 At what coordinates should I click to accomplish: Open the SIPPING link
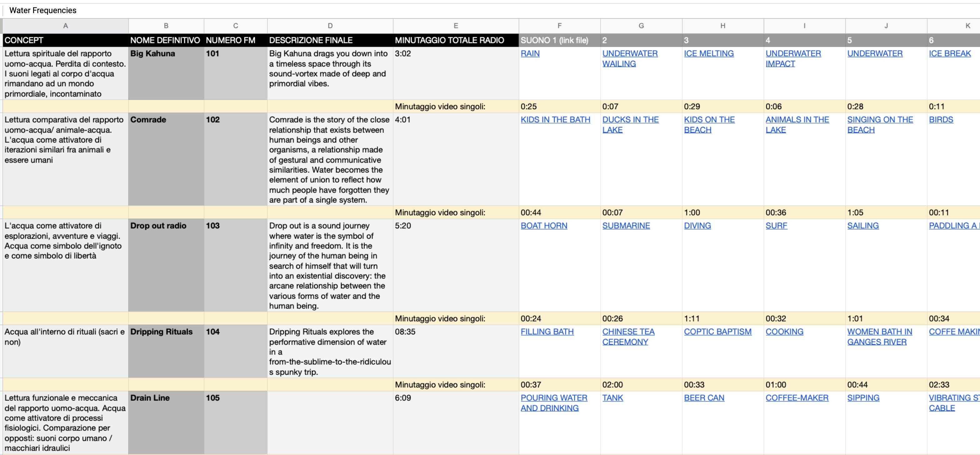863,398
